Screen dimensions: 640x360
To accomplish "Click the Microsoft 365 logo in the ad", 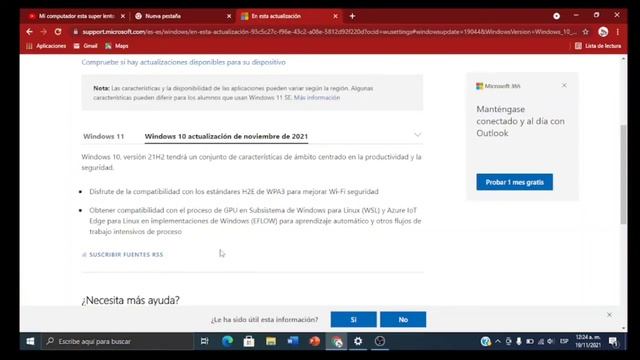I will [498, 86].
